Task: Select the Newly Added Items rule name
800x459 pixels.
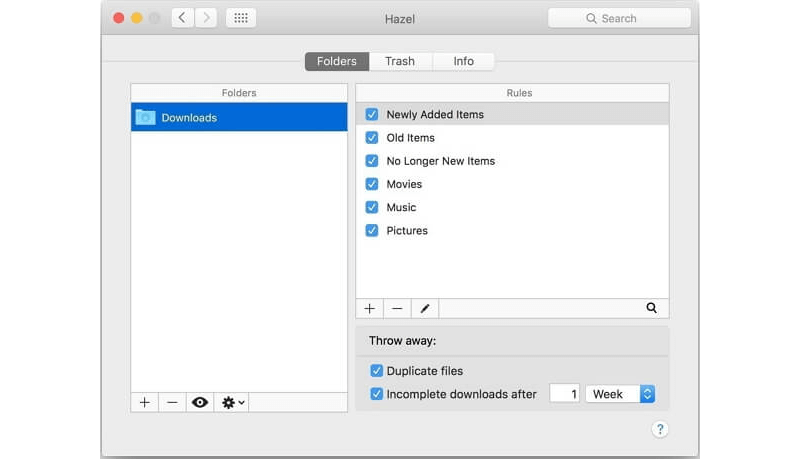Action: pos(435,114)
